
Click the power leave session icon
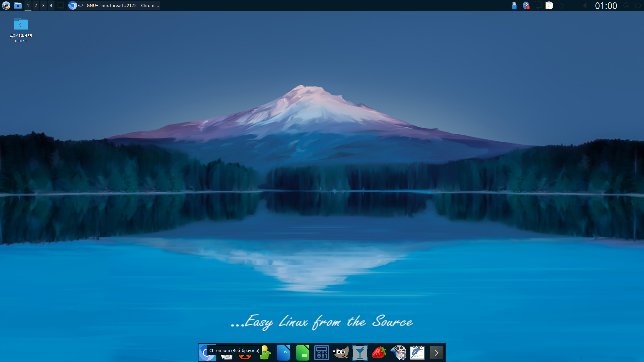click(x=638, y=5)
